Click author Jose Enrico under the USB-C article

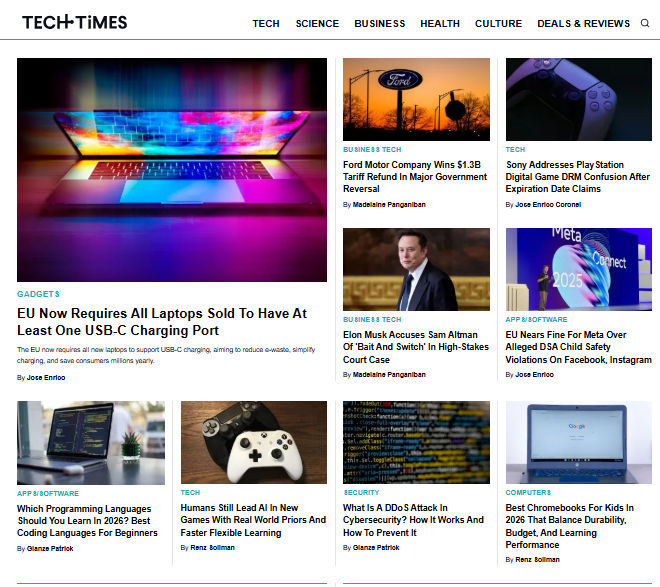coord(46,378)
